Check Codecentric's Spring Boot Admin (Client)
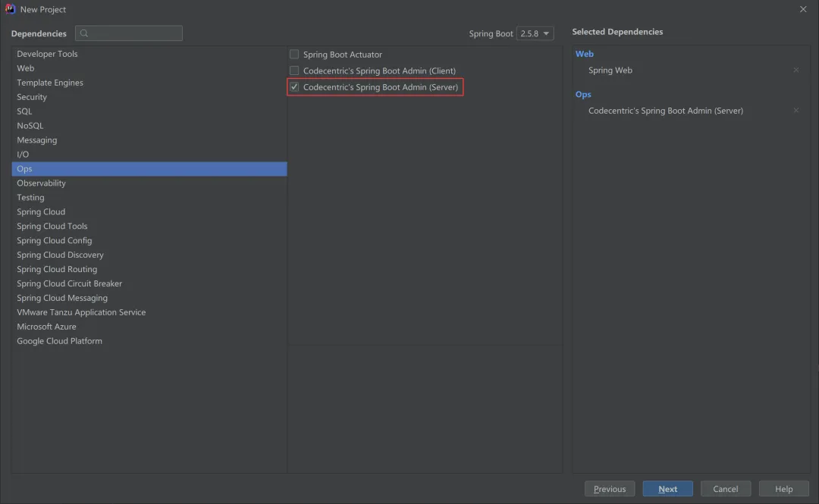The width and height of the screenshot is (819, 504). (x=293, y=70)
